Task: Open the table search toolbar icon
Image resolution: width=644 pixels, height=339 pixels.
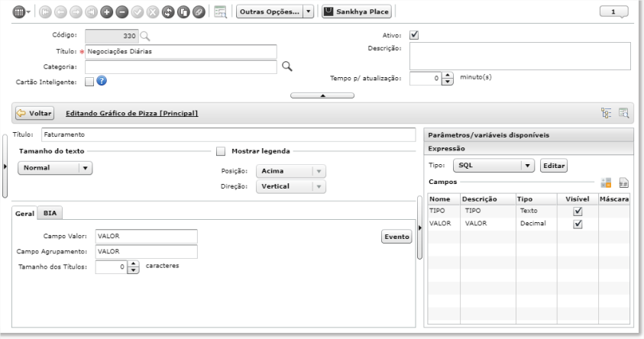Action: pyautogui.click(x=221, y=12)
